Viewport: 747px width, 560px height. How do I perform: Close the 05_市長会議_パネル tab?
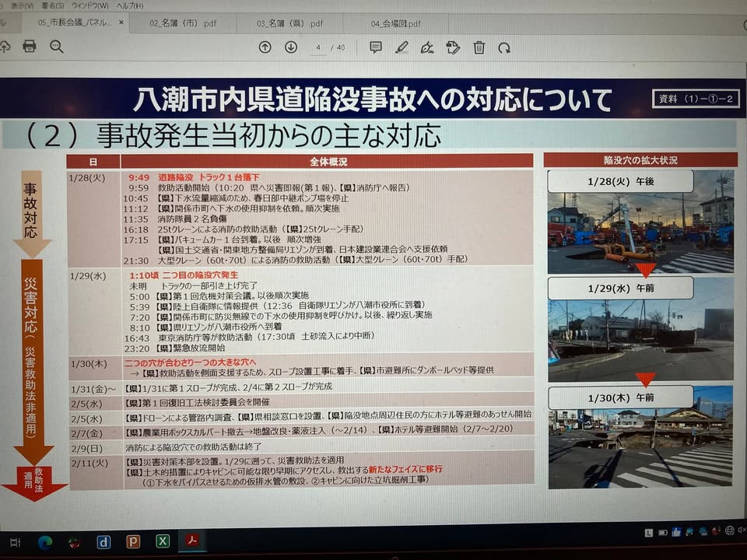tap(121, 23)
